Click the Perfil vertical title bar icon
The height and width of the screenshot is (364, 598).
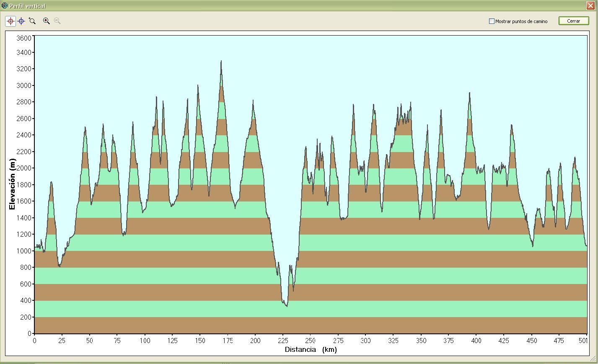[x=5, y=5]
